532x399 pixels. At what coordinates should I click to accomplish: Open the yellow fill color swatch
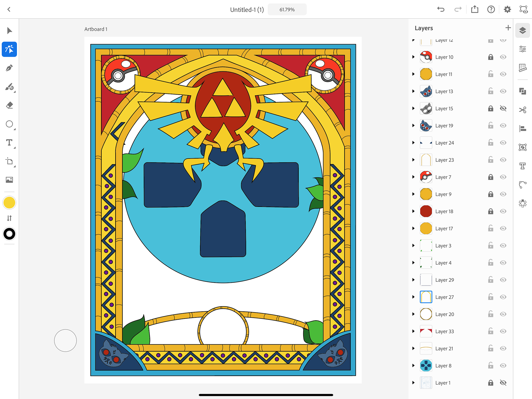click(9, 203)
